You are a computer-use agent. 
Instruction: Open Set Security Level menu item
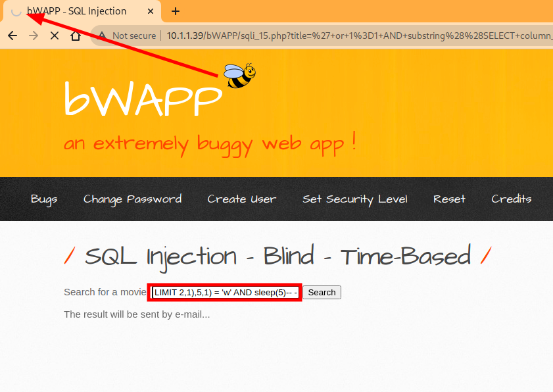[x=355, y=199]
